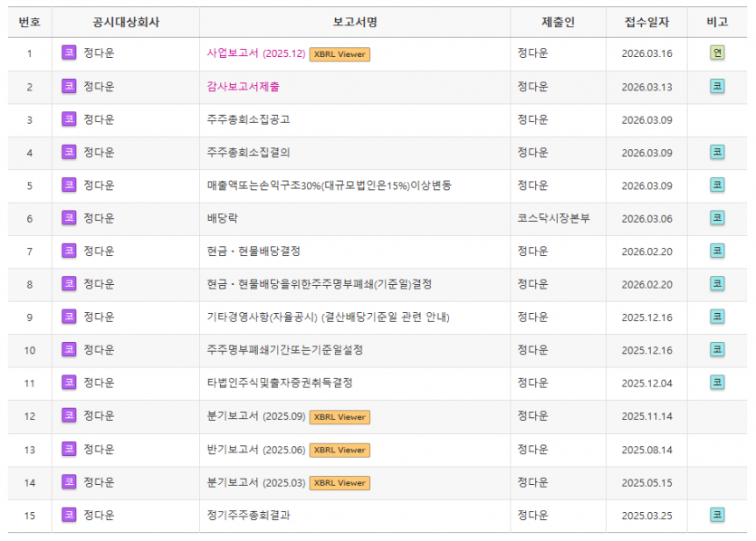Open the 주주총회소집공고 report
756x541 pixels.
249,119
